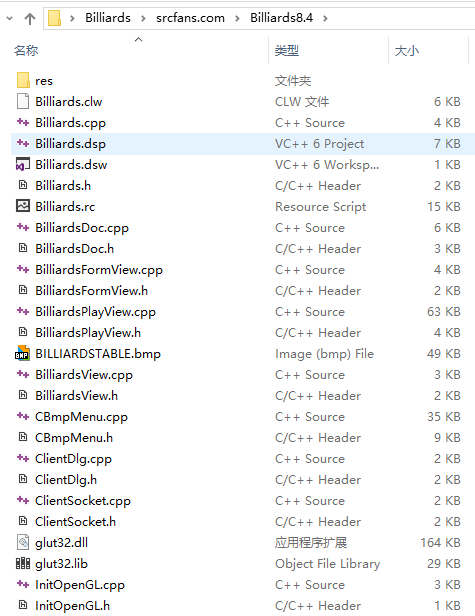Screen dimensions: 475x616
Task: Expand the chevron after Billiards8.4 in address bar
Action: point(325,18)
